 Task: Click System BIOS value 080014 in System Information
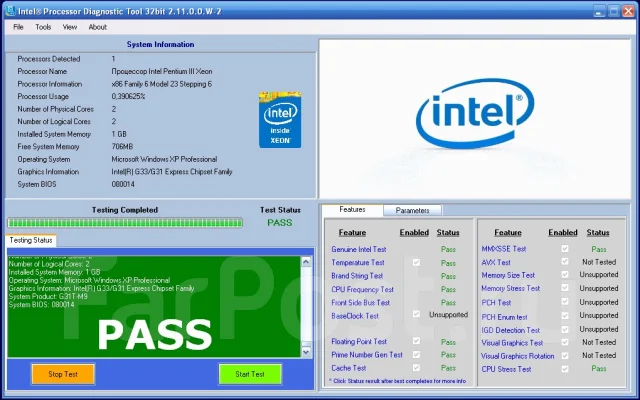123,184
